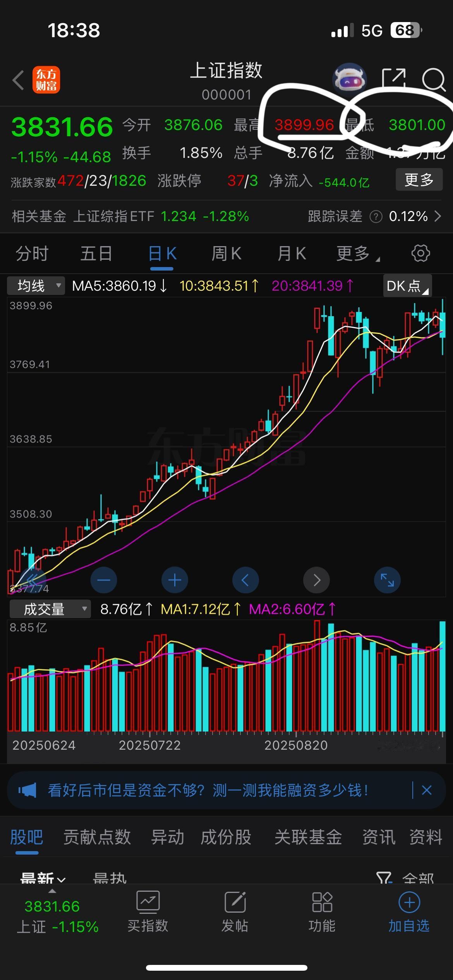The height and width of the screenshot is (980, 453).
Task: Move chart left with blue arrow
Action: point(245,580)
